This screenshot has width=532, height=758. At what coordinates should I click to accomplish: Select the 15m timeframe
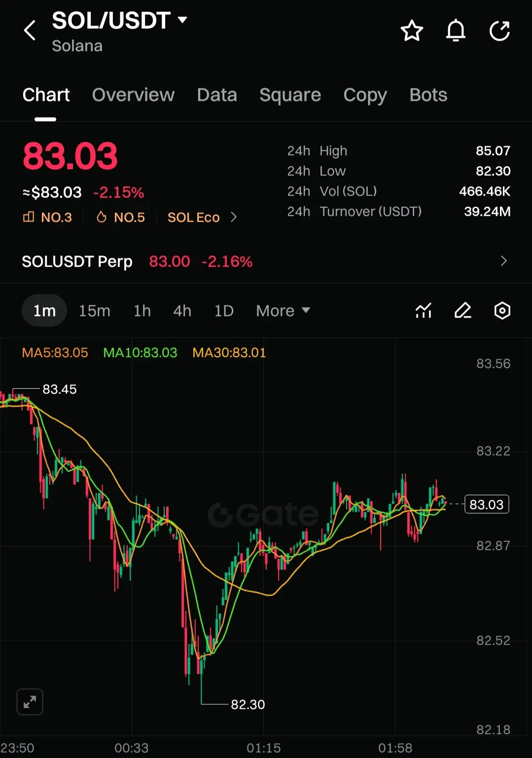[95, 311]
